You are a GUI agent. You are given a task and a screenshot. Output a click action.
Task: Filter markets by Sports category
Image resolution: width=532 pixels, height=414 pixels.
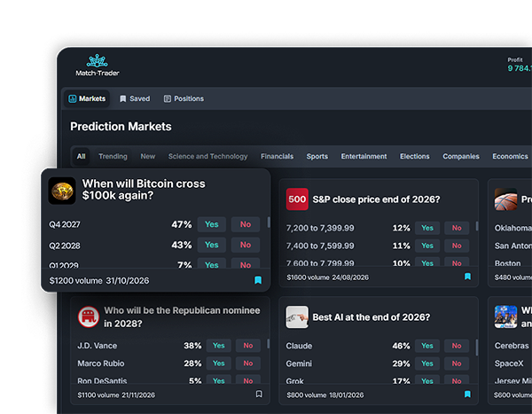(x=317, y=156)
